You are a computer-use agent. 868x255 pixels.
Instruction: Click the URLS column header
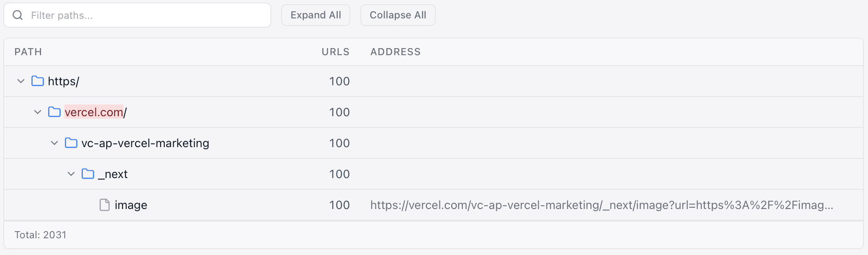click(335, 52)
